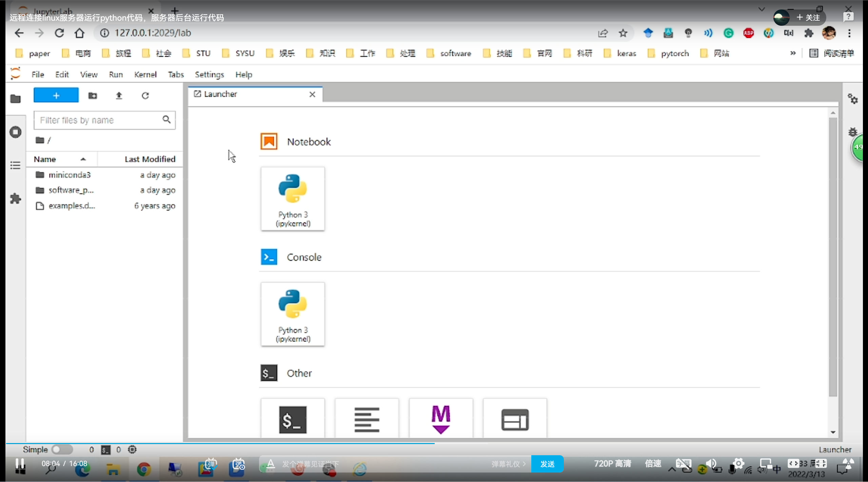Click the blue new launcher button
Viewport: 868px width, 482px height.
(56, 96)
